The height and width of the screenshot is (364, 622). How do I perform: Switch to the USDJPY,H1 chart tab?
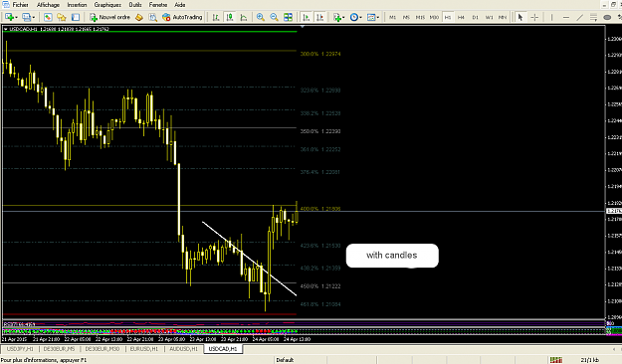click(x=20, y=349)
